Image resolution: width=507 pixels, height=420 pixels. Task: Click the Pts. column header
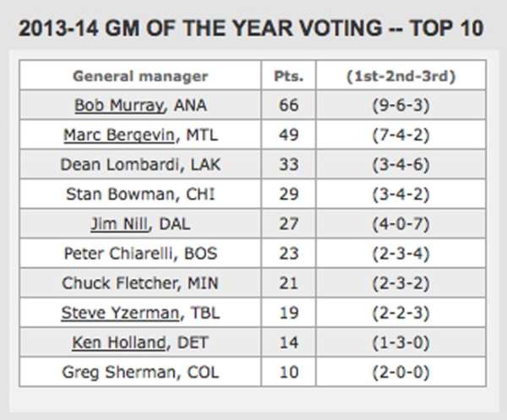[289, 76]
